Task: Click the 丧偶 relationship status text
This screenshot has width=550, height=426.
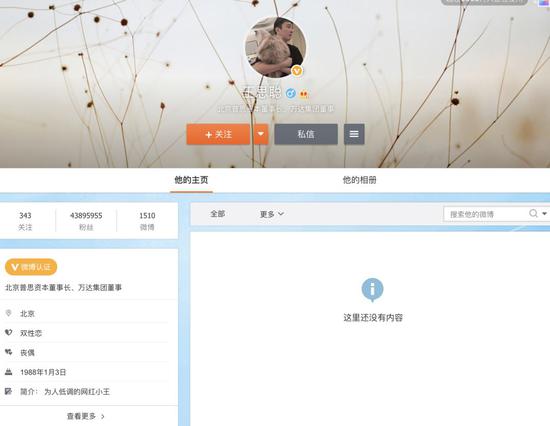Action: pos(27,353)
